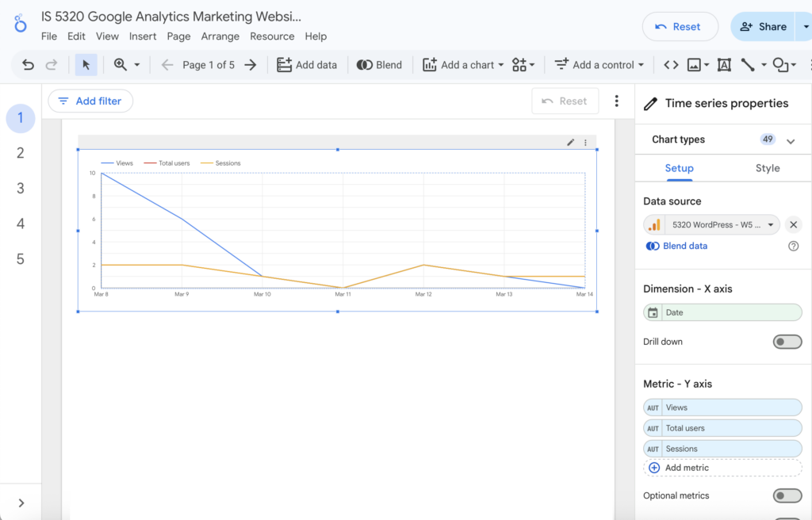Click the Add filter button
Viewport: 812px width, 520px height.
pyautogui.click(x=90, y=101)
